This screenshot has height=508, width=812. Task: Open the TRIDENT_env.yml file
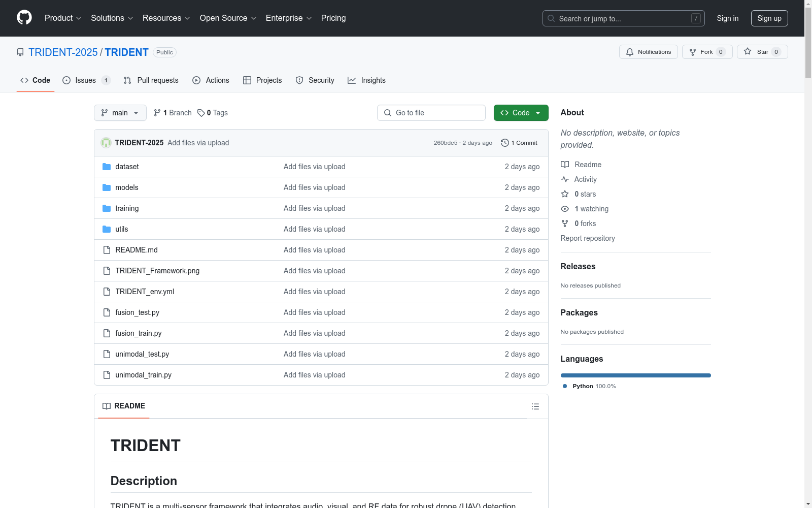tap(145, 292)
